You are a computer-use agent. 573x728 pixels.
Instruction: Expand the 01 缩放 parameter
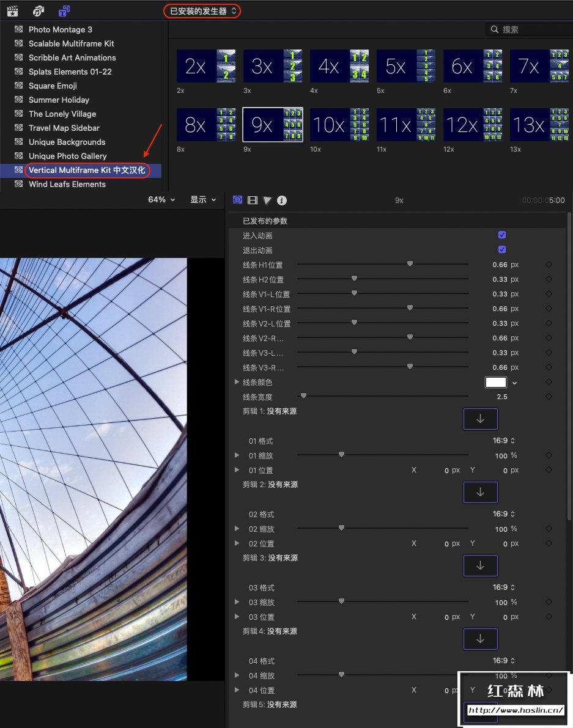click(237, 455)
